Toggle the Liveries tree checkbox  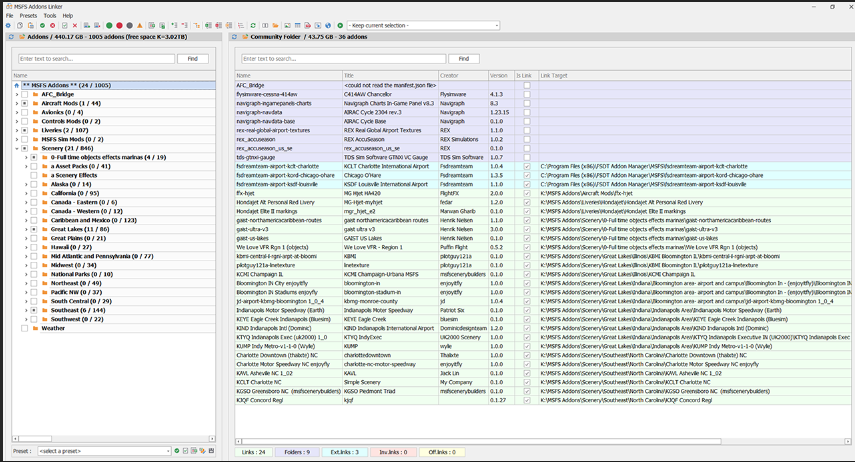[25, 130]
